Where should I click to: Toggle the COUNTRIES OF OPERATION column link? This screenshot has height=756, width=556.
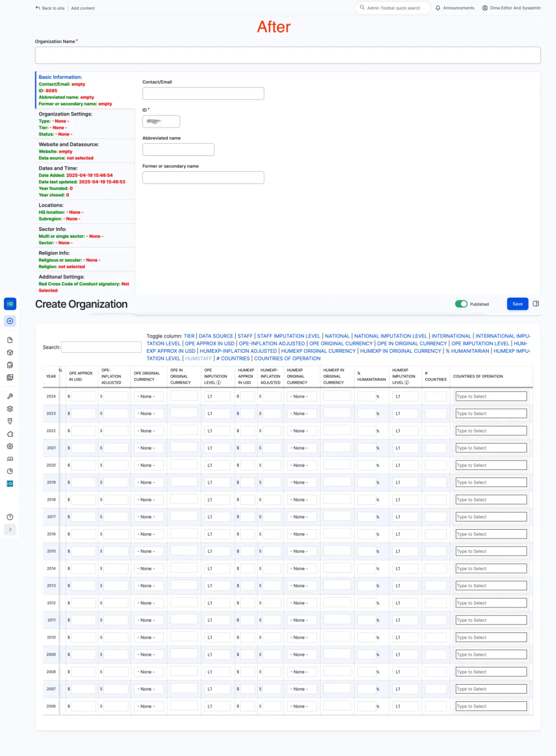pyautogui.click(x=287, y=358)
